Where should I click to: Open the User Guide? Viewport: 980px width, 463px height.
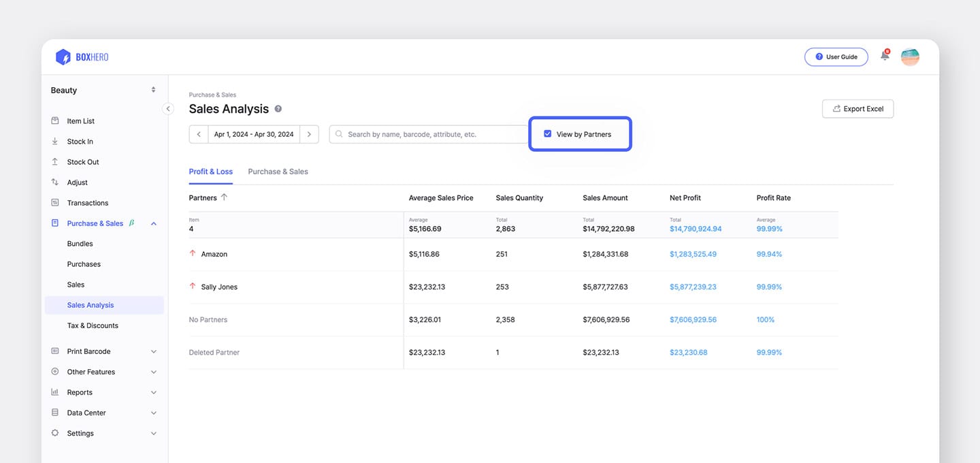836,57
